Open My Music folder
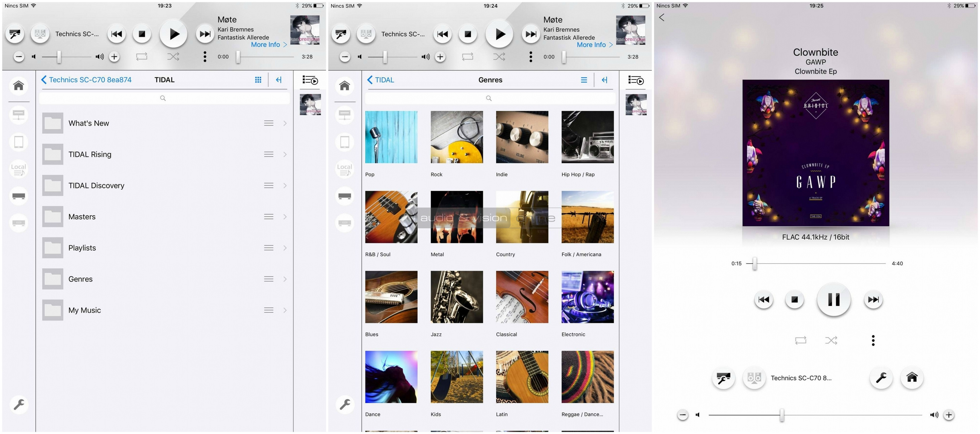The height and width of the screenshot is (434, 980). [x=165, y=310]
